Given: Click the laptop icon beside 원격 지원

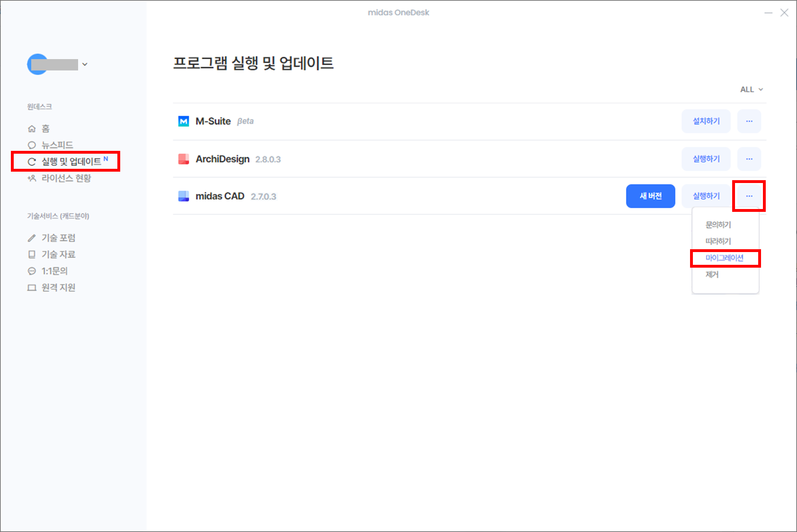Looking at the screenshot, I should tap(32, 288).
